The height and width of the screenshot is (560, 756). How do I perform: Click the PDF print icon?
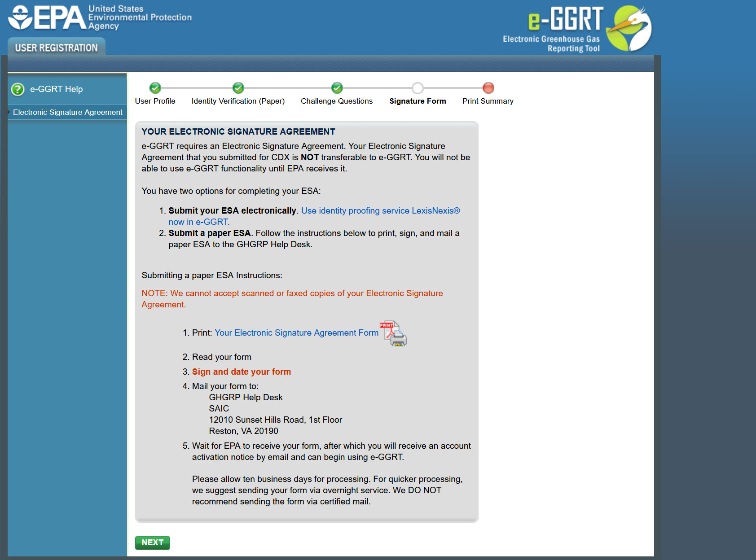coord(394,333)
